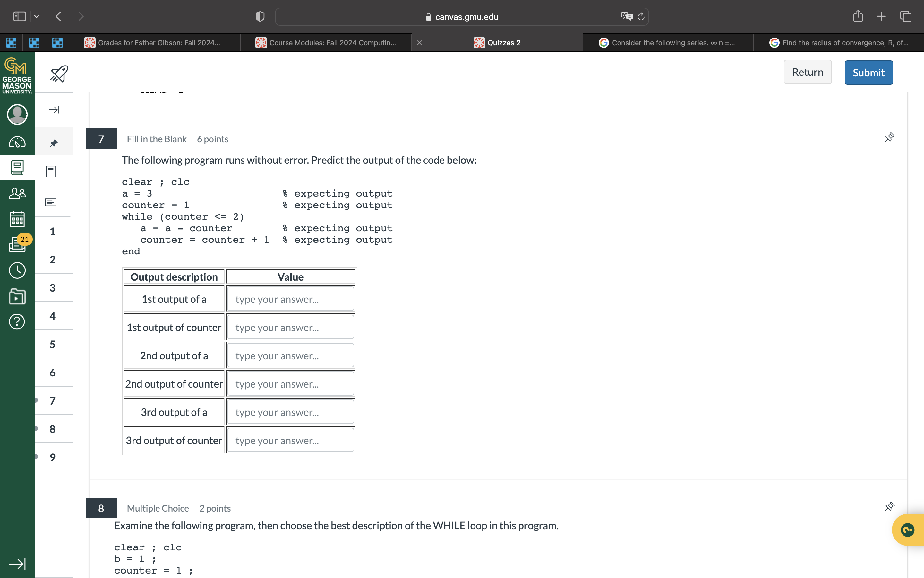
Task: Show pinned questions in navigator
Action: (x=54, y=143)
